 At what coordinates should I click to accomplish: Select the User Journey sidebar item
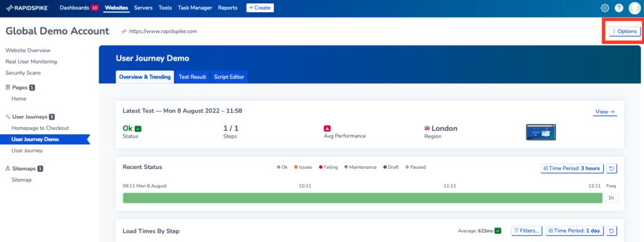pos(27,151)
